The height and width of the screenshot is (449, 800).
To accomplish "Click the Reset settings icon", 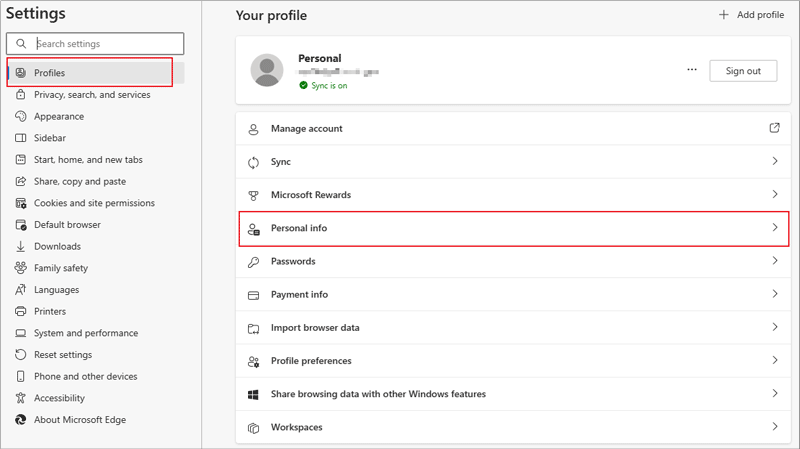I will pos(20,355).
